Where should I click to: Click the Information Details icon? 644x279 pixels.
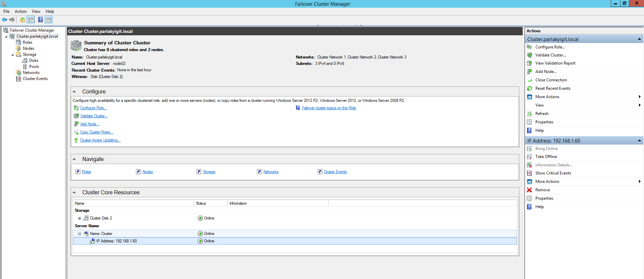pyautogui.click(x=529, y=165)
